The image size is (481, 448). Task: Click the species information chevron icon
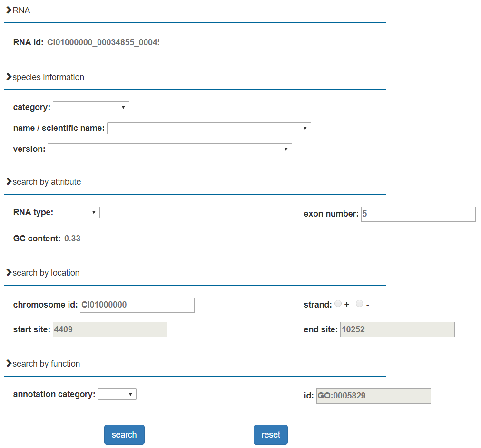point(9,77)
